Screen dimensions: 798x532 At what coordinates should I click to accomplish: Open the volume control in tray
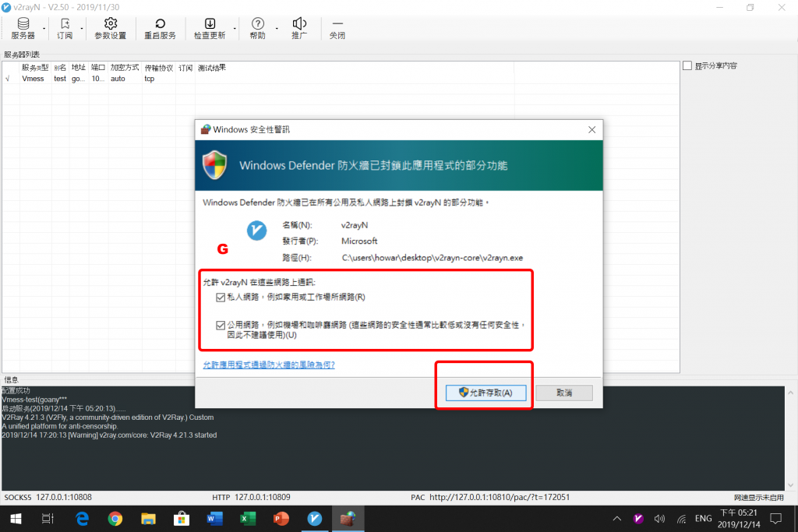pyautogui.click(x=659, y=519)
